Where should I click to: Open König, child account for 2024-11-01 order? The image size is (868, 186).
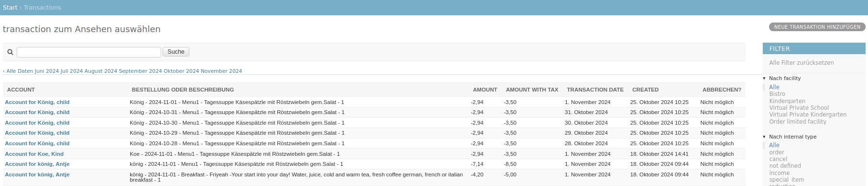[37, 102]
